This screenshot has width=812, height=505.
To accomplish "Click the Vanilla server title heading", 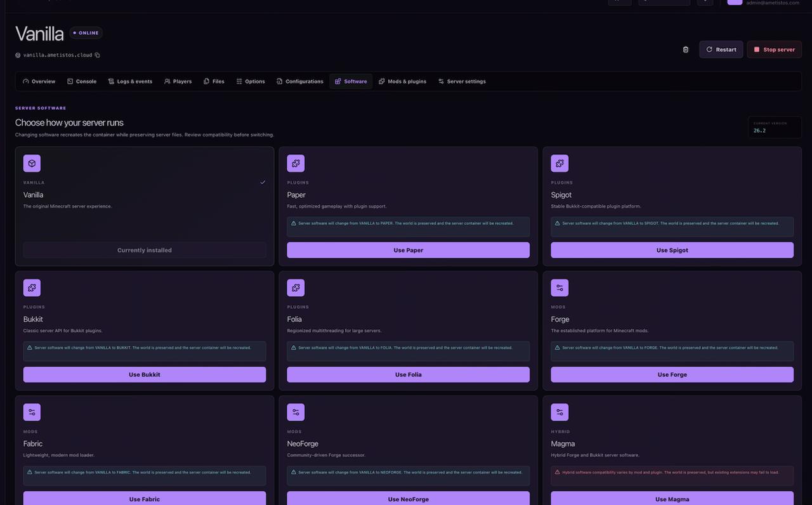I will point(39,34).
